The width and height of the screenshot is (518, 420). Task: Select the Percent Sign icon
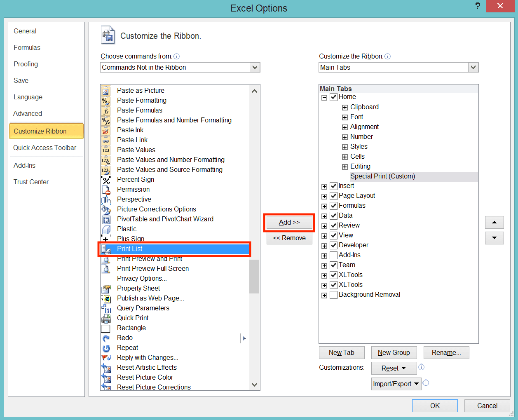pyautogui.click(x=106, y=180)
